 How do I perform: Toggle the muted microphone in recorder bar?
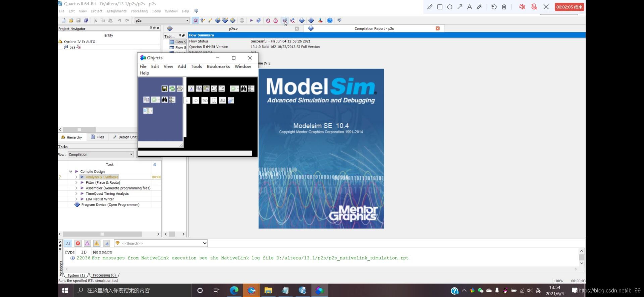click(x=534, y=7)
